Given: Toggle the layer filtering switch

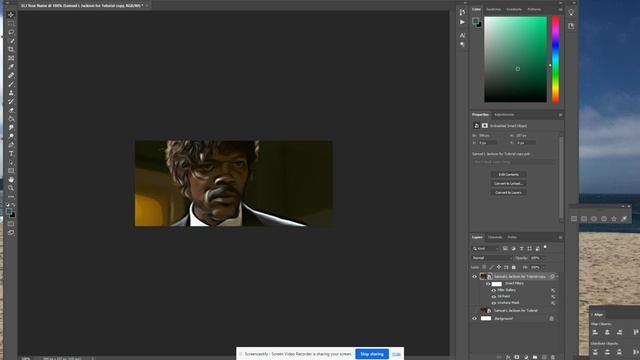Looking at the screenshot, I should click(x=545, y=247).
